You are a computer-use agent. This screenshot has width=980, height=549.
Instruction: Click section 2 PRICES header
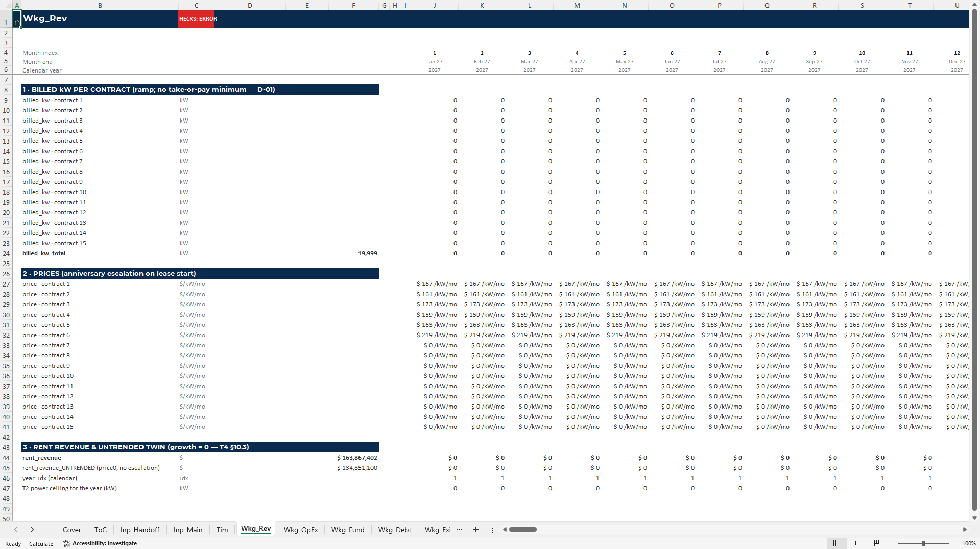pos(200,273)
